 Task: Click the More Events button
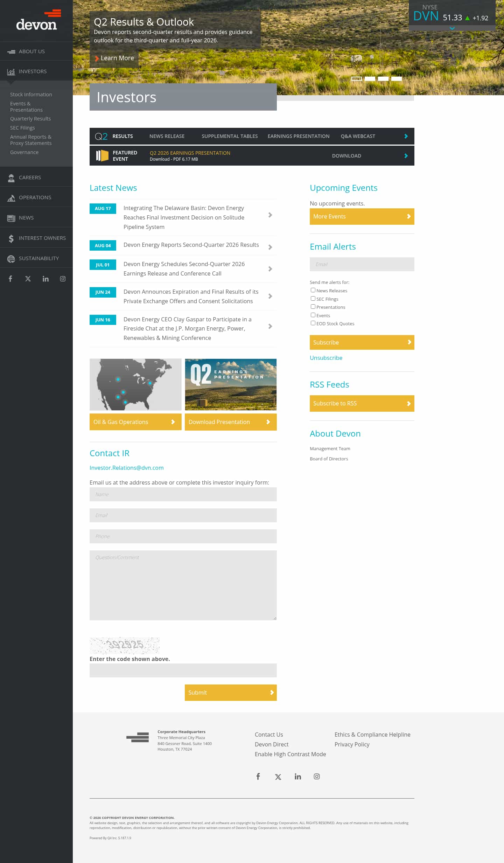[362, 217]
